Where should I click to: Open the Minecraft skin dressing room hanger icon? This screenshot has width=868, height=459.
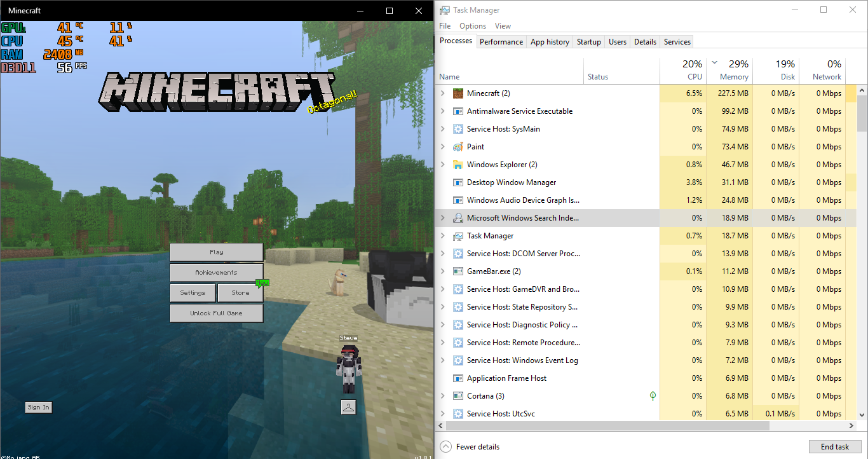(x=348, y=407)
